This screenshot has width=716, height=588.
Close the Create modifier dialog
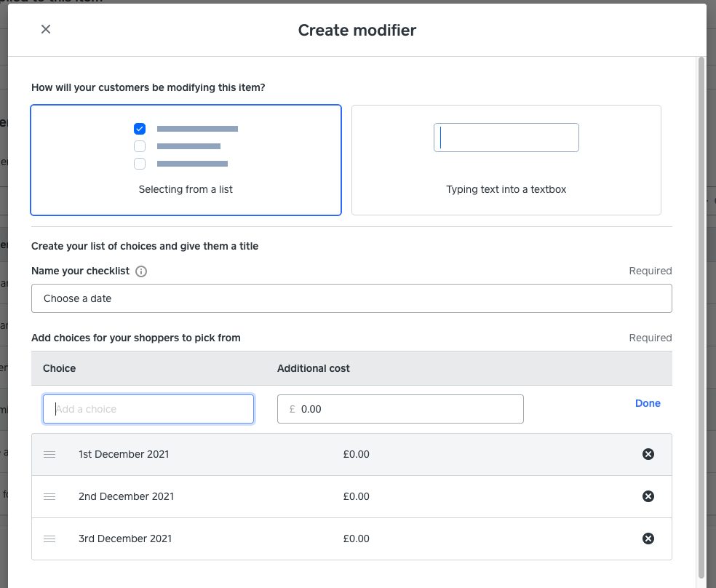[x=46, y=29]
